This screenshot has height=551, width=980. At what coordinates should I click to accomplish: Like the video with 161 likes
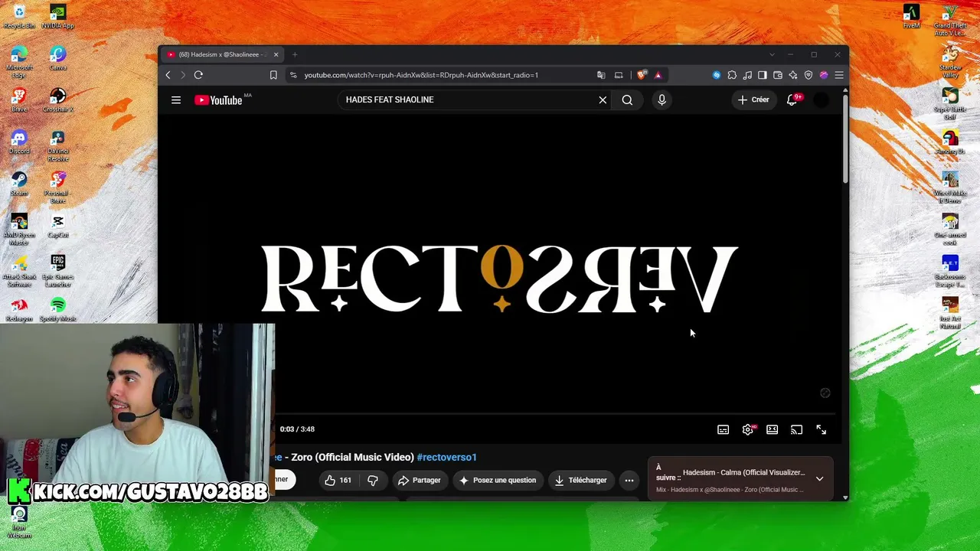pos(338,481)
